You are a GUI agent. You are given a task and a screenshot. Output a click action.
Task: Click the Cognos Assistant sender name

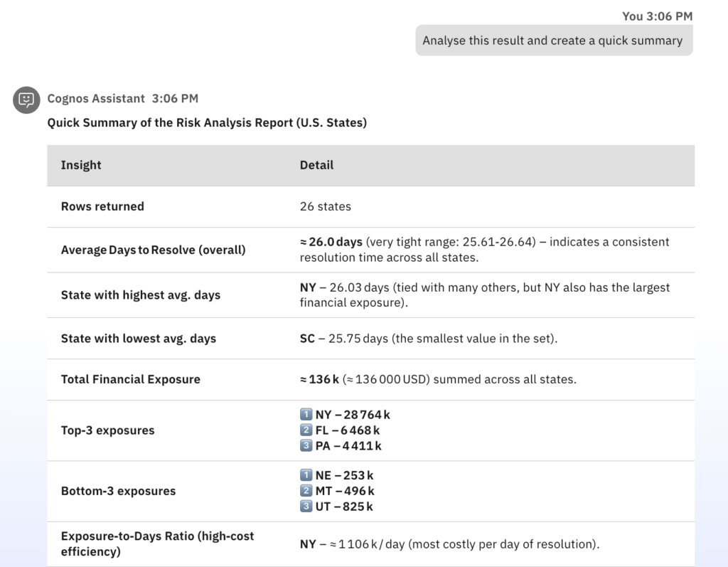[96, 98]
